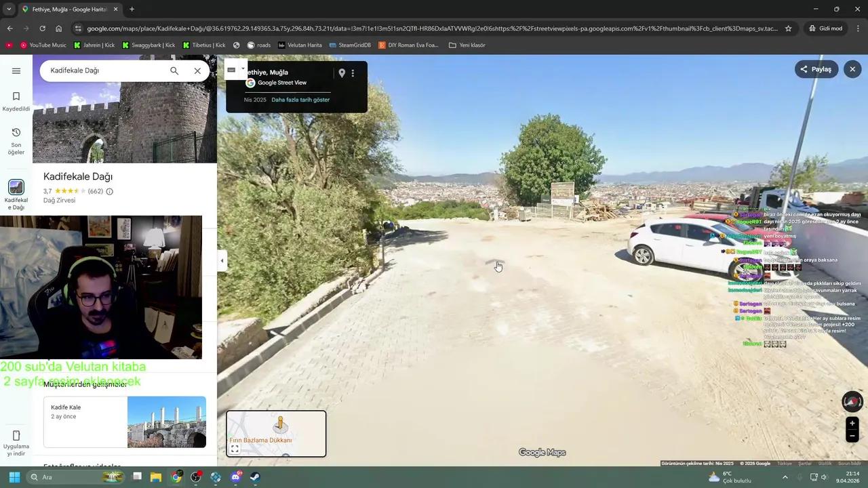
Task: Clear the Kadifekale Dağı search with the X
Action: (x=197, y=70)
